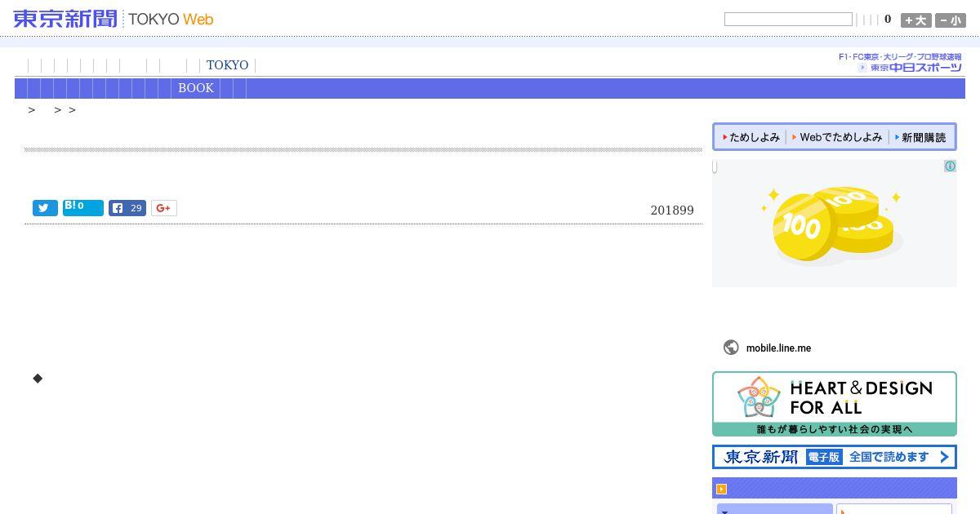The image size is (980, 514).
Task: Open the Heart & Design For All banner
Action: (835, 404)
